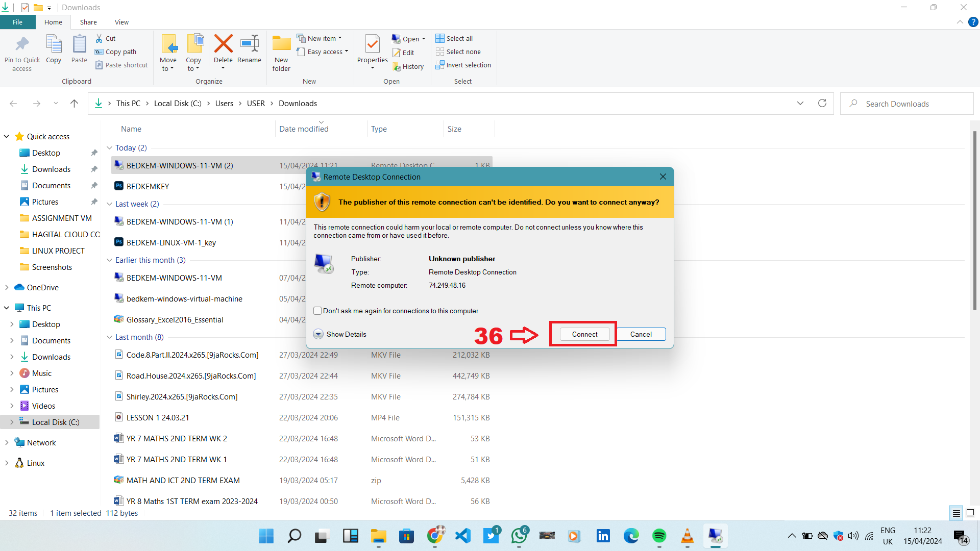Click the Delete icon in the ribbon

coord(223,44)
